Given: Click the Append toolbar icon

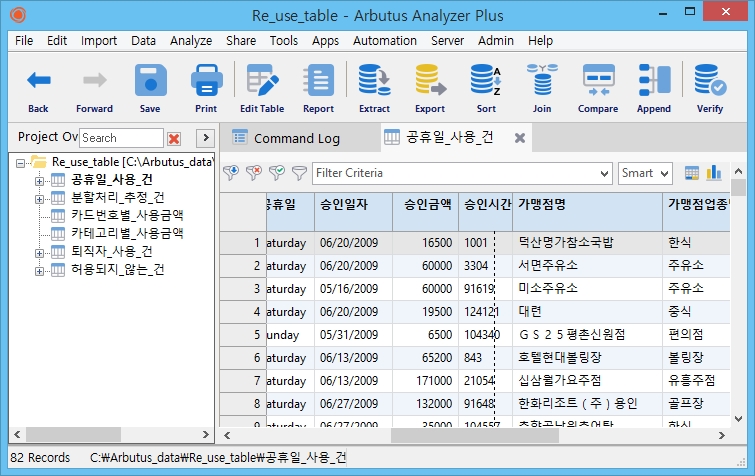Looking at the screenshot, I should point(654,80).
